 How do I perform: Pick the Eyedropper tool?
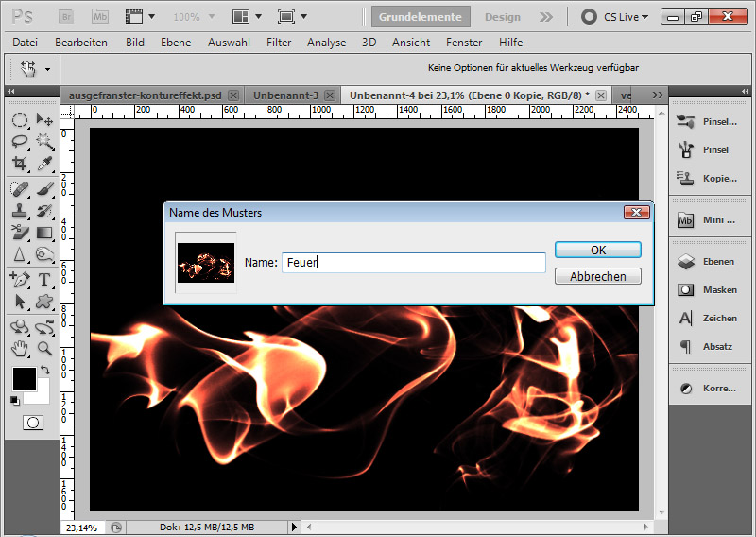click(x=43, y=164)
